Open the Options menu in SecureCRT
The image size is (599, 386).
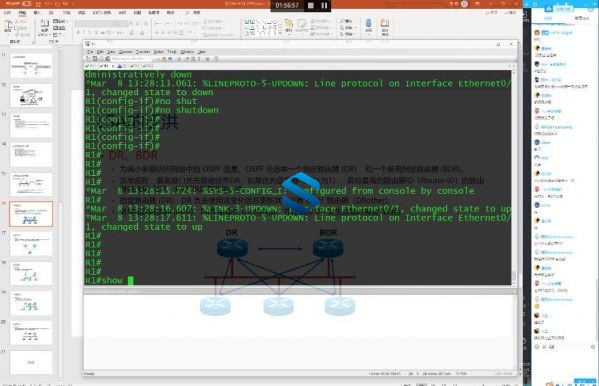[x=125, y=52]
